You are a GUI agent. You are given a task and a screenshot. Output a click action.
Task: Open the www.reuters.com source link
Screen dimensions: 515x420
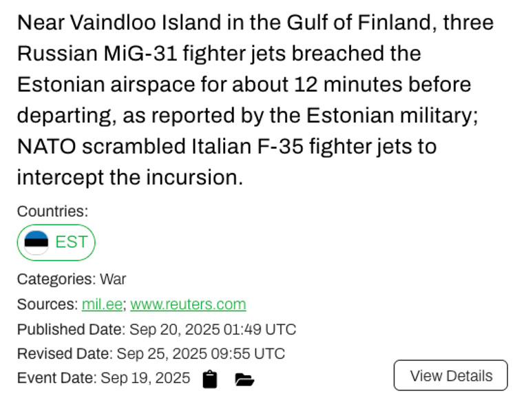[x=188, y=304]
